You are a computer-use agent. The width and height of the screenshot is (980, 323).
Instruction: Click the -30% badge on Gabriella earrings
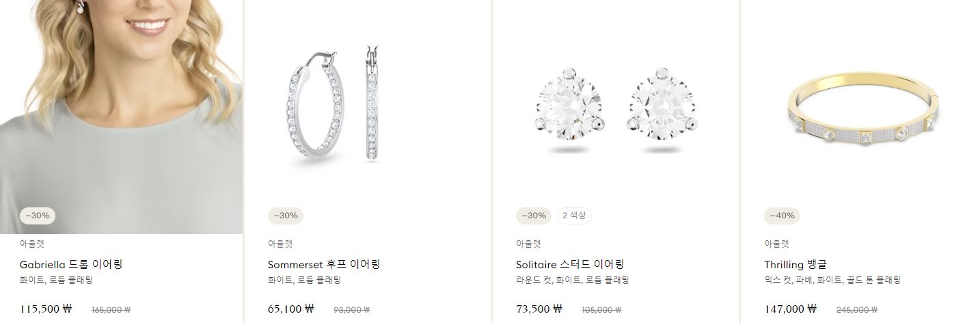point(38,216)
